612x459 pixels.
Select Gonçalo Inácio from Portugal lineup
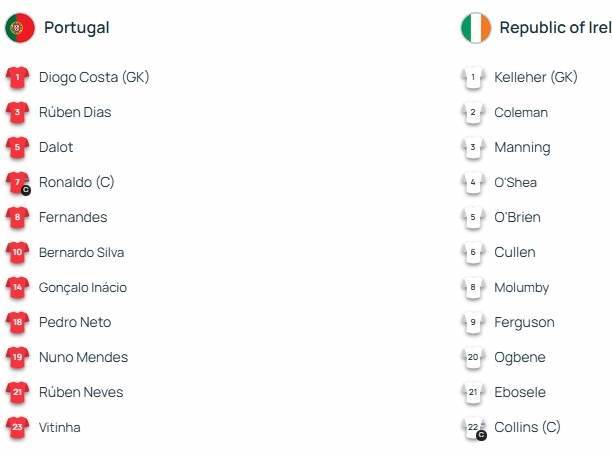(82, 288)
